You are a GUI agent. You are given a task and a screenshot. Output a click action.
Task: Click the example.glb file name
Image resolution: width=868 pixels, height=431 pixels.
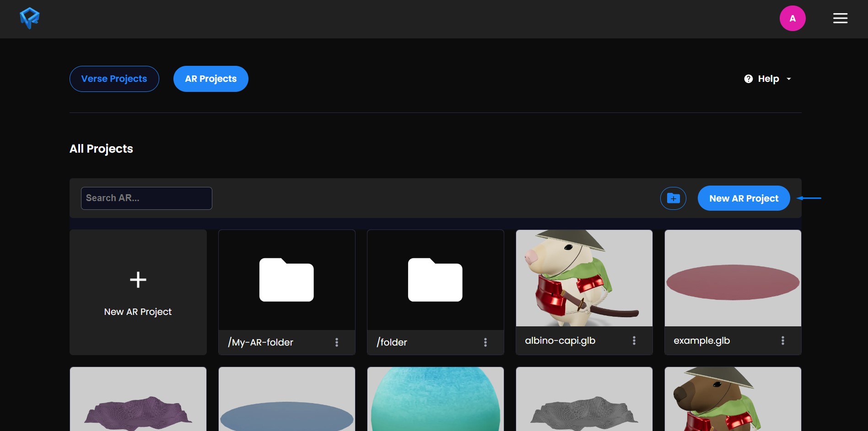[702, 341]
